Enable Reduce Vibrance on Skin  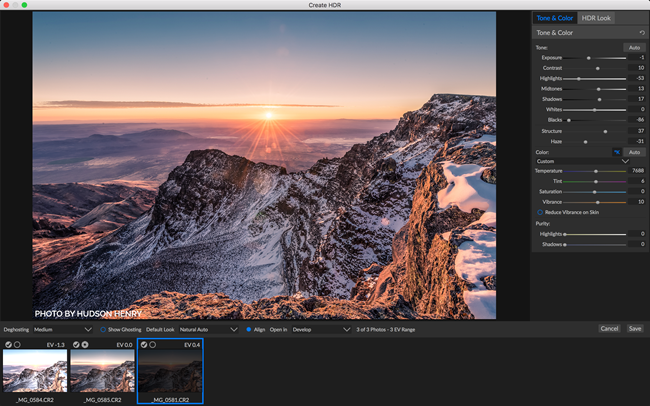(540, 212)
